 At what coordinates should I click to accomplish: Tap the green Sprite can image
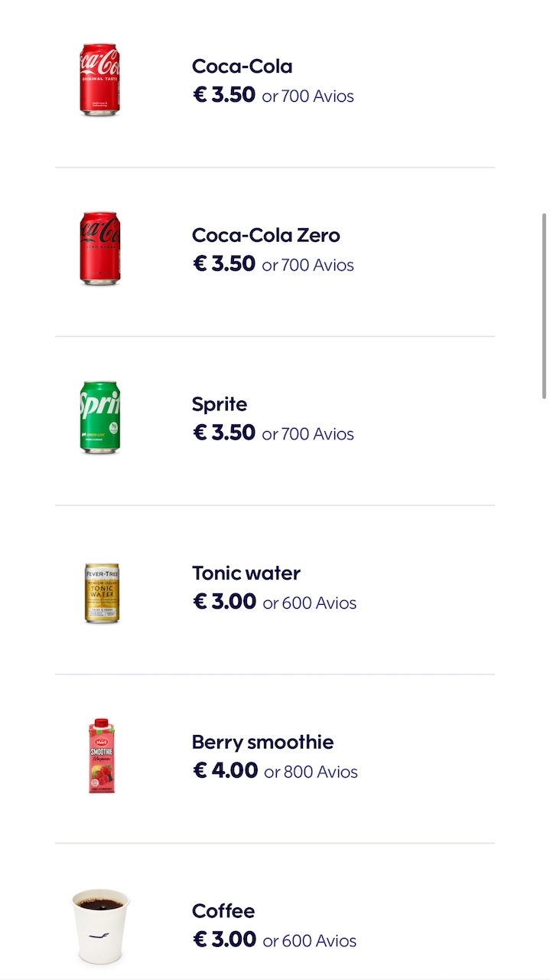click(x=99, y=417)
